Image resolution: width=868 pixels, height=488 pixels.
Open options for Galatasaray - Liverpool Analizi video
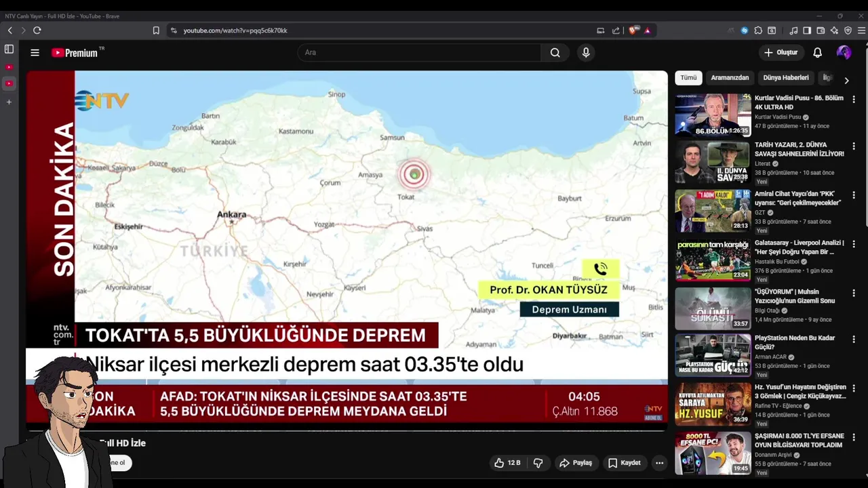click(x=854, y=243)
